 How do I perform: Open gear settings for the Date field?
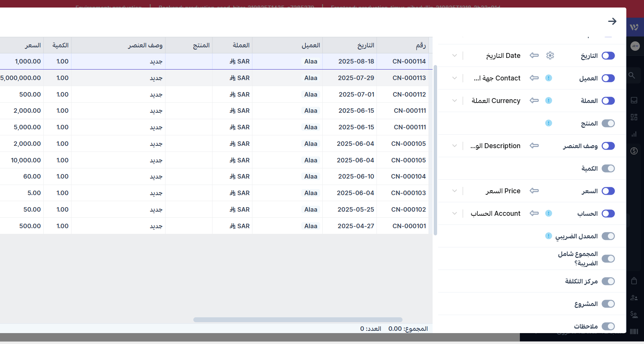(x=550, y=56)
